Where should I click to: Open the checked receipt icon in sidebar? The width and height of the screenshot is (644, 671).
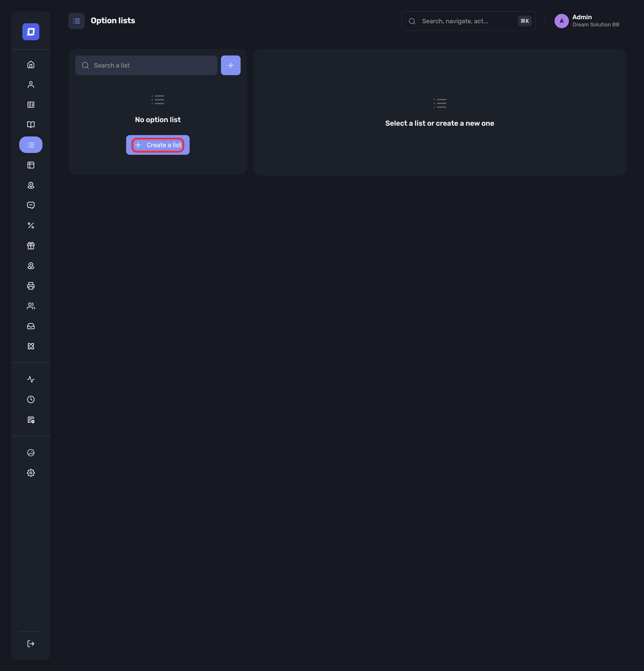point(31,420)
